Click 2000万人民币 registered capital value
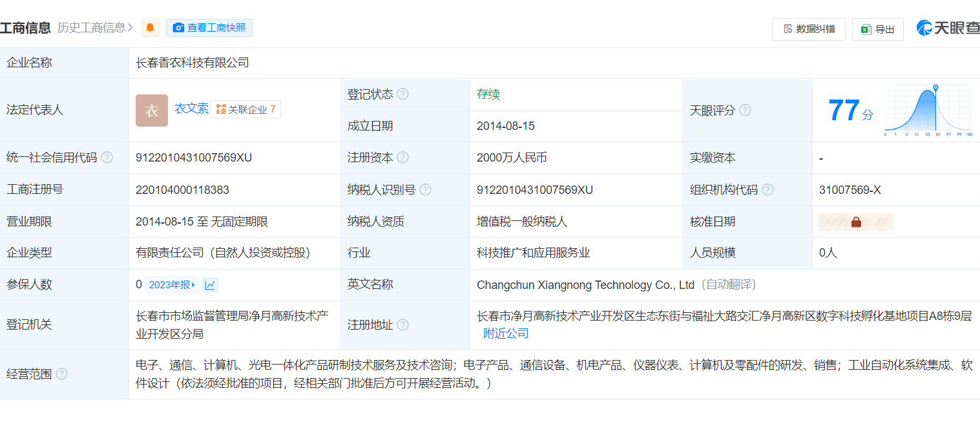Viewport: 980px width, 424px height. pos(512,158)
